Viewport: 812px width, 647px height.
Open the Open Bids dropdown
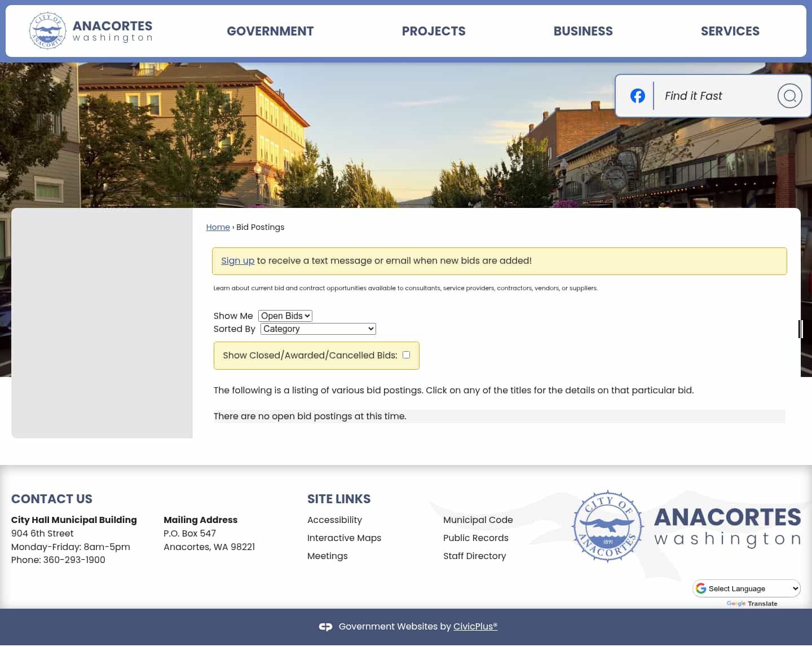285,316
